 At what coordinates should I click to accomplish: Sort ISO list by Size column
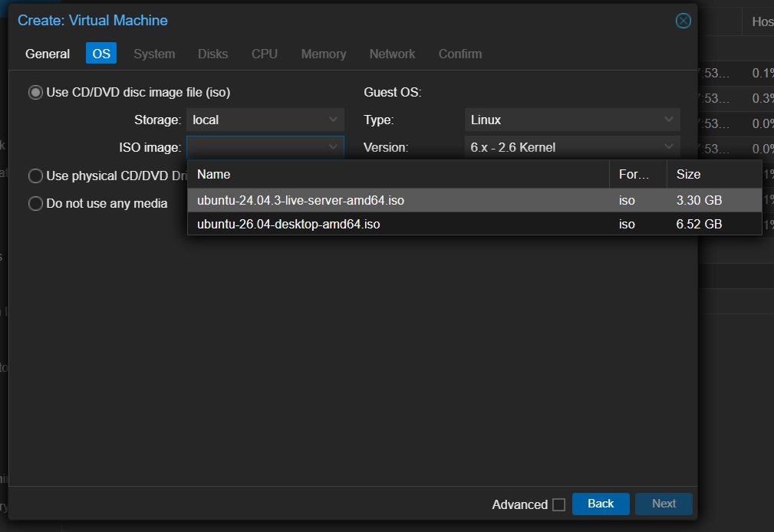point(713,174)
